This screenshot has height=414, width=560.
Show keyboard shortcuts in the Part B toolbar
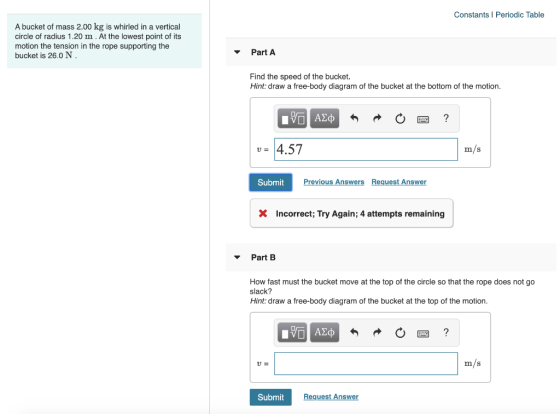423,334
